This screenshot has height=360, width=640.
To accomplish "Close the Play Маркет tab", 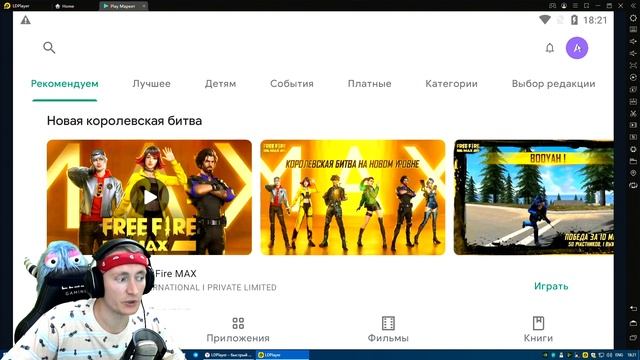I will tap(144, 6).
